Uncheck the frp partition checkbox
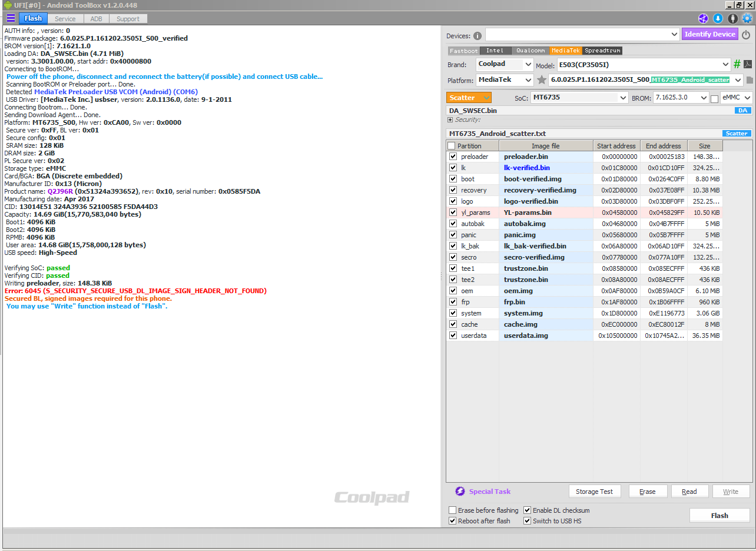The width and height of the screenshot is (756, 551). click(453, 302)
